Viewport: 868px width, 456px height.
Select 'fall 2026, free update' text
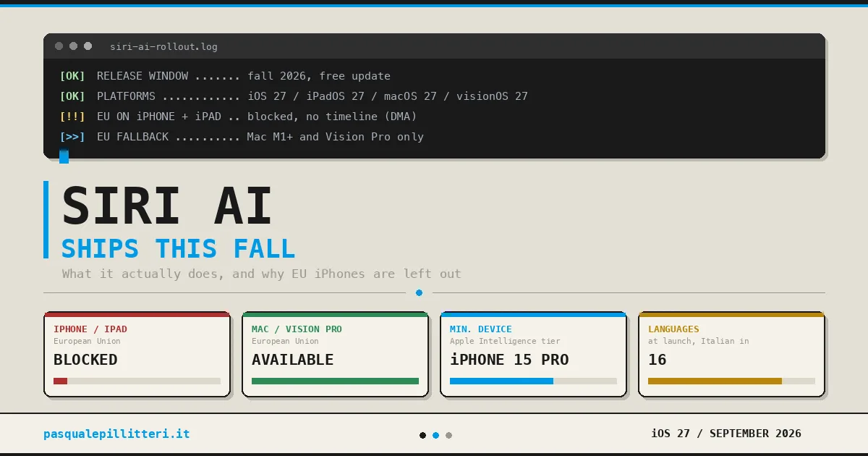(x=319, y=76)
